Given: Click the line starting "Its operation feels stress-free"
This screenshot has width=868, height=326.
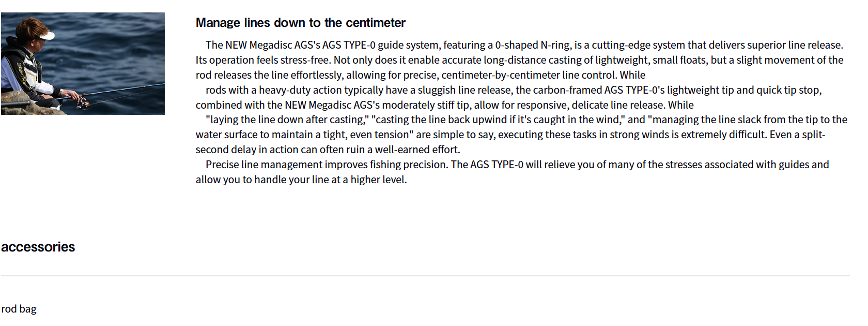Looking at the screenshot, I should pyautogui.click(x=519, y=60).
